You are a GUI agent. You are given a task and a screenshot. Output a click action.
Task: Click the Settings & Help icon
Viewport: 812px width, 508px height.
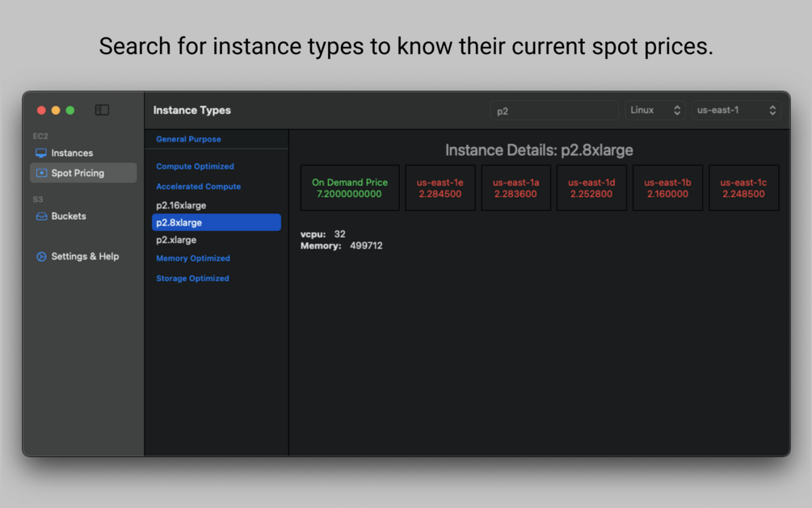coord(41,257)
